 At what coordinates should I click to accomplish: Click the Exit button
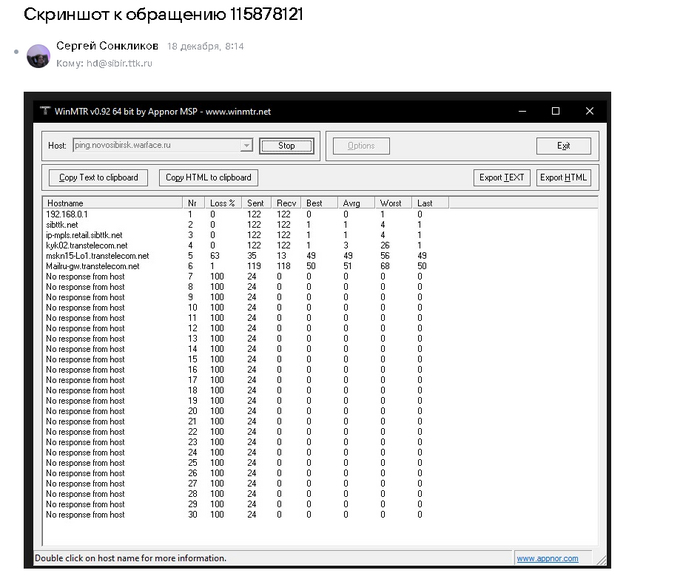[x=563, y=146]
